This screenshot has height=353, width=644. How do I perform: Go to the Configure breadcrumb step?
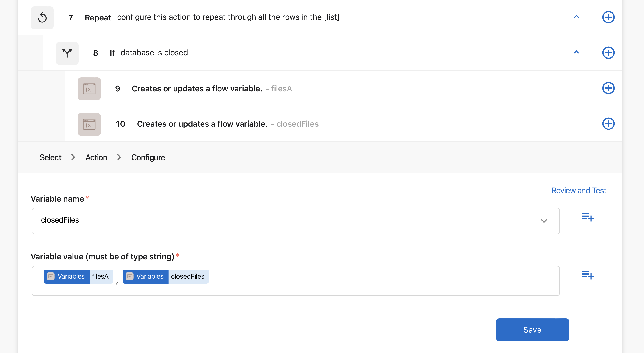tap(148, 157)
